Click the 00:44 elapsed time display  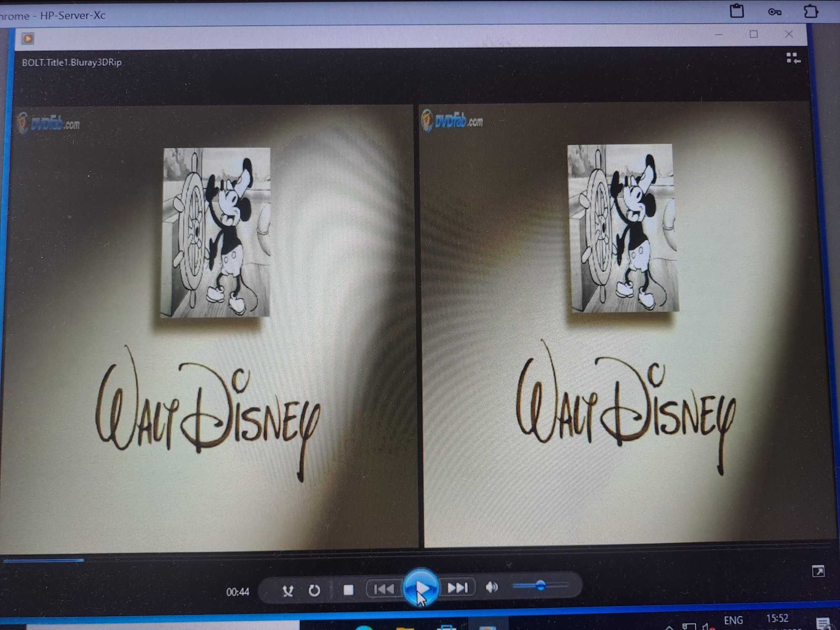click(x=238, y=592)
